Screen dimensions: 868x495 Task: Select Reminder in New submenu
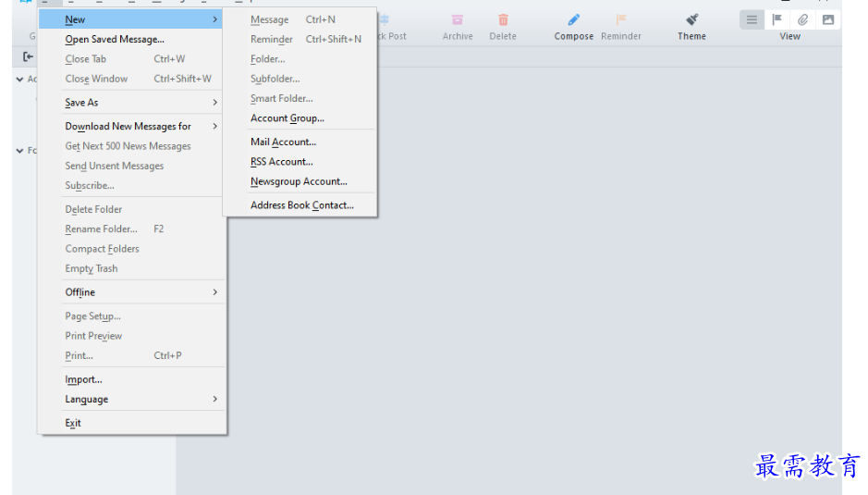tap(300, 40)
